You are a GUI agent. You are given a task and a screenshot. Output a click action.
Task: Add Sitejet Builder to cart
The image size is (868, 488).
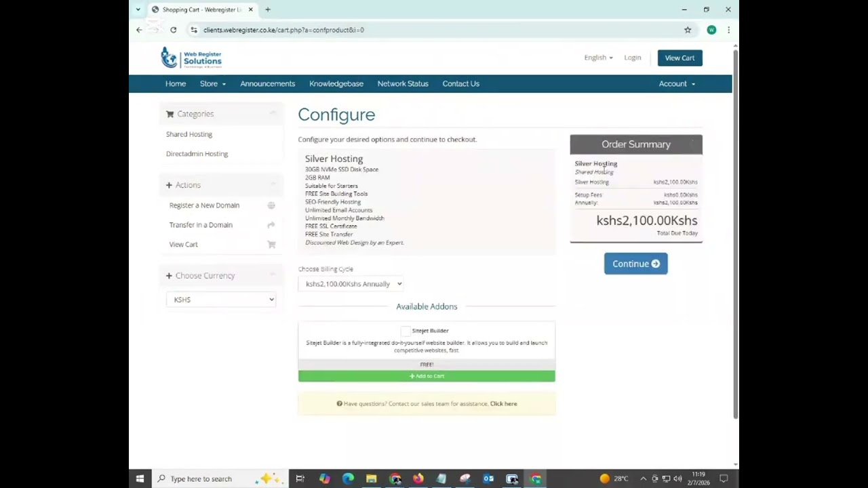click(427, 376)
